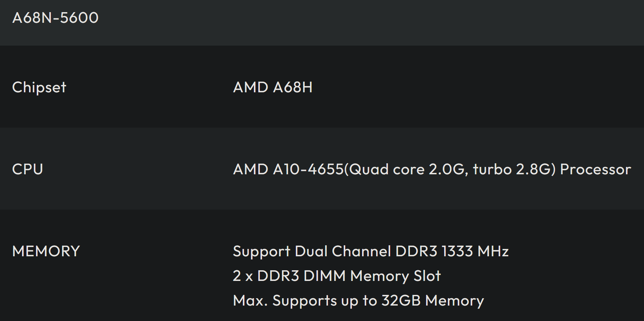Select the Chipset row label

pos(39,88)
